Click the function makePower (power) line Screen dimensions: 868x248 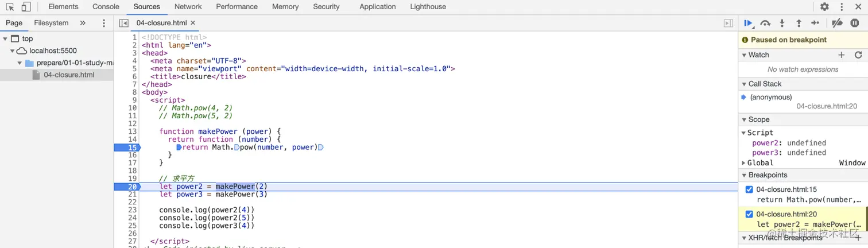tap(220, 131)
